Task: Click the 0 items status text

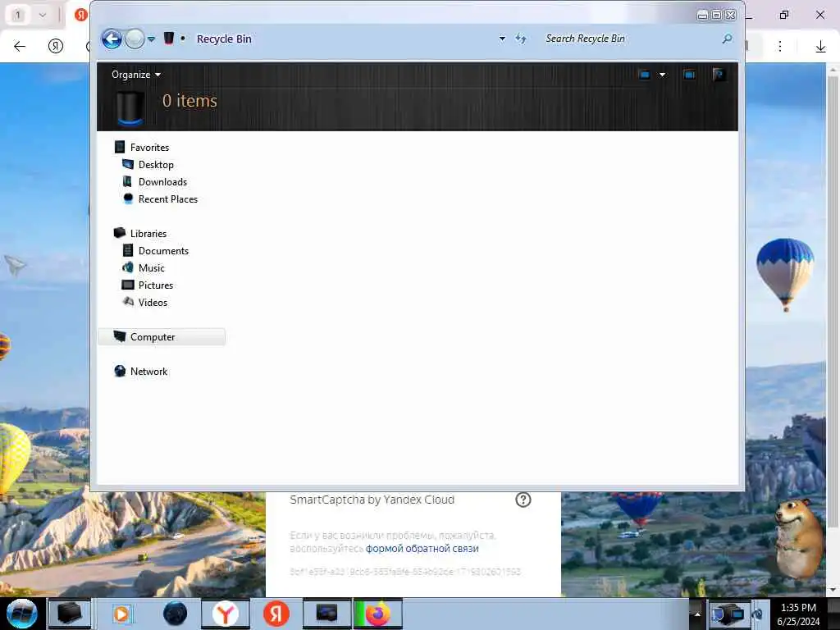Action: 189,101
